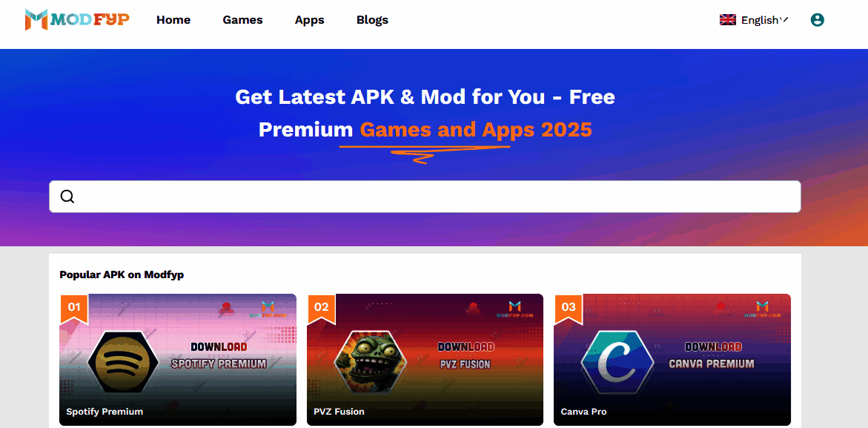The height and width of the screenshot is (428, 868).
Task: Open the Canva Pro title link
Action: [583, 412]
